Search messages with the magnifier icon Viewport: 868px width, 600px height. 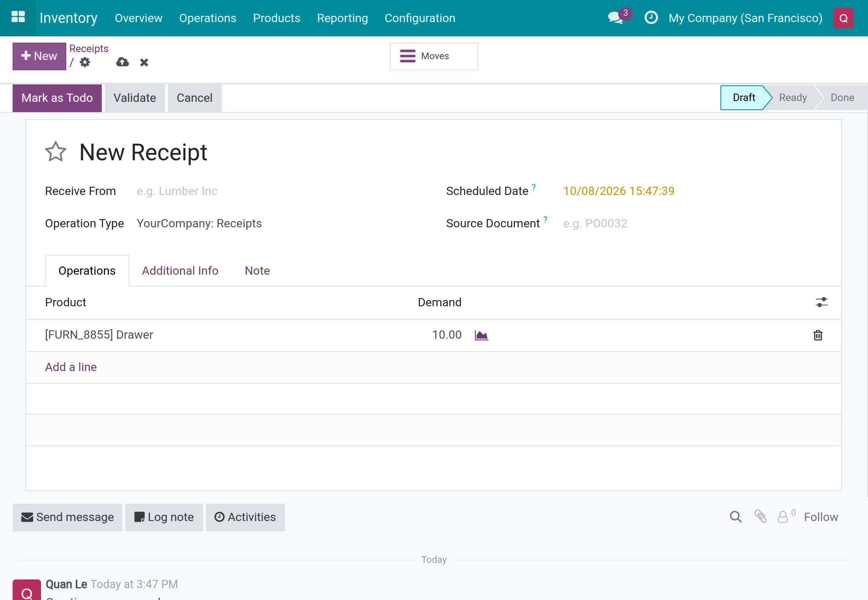point(735,517)
